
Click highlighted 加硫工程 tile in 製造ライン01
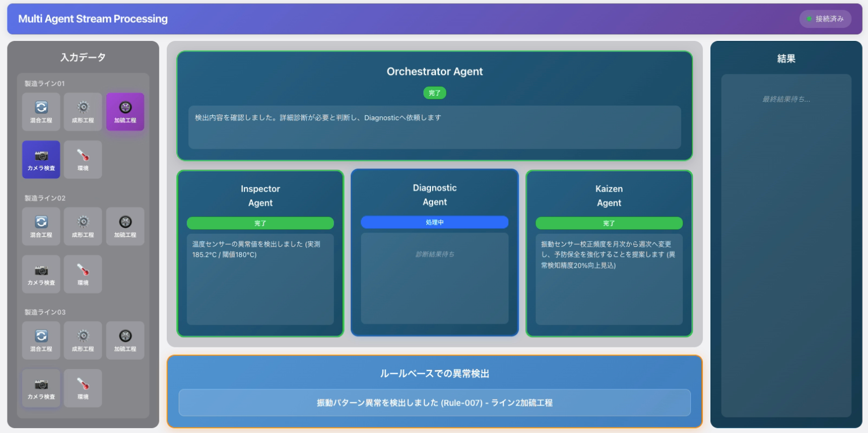[125, 111]
